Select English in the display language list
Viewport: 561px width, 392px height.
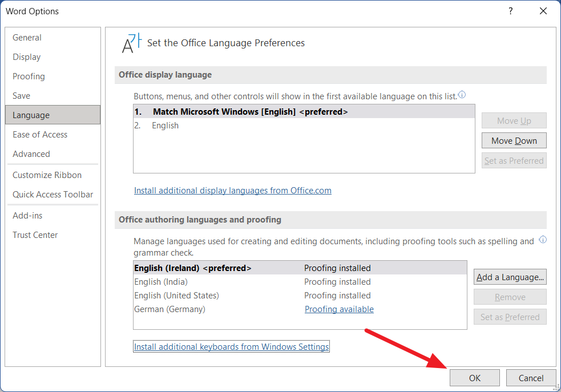165,125
